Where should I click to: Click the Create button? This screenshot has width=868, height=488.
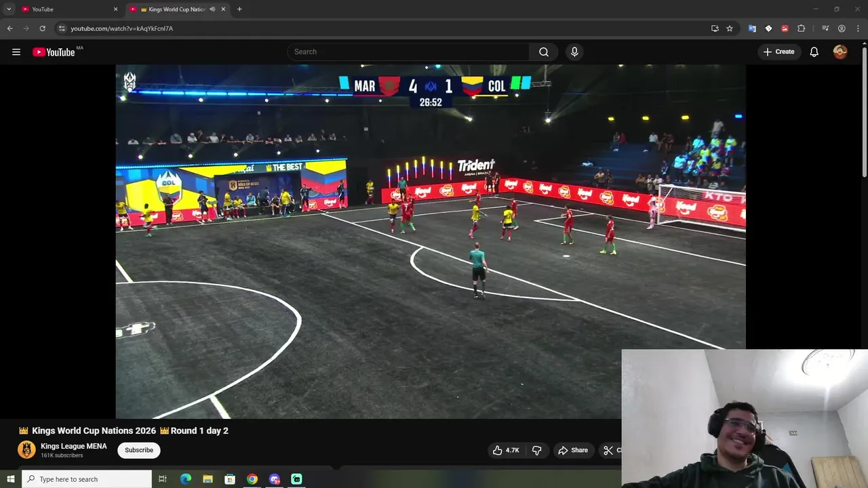point(778,52)
